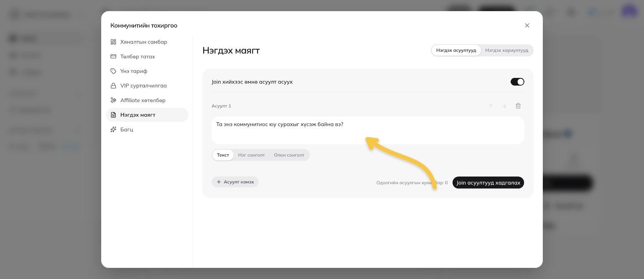Toggle off asking questions before join
The height and width of the screenshot is (279, 644).
click(x=517, y=82)
